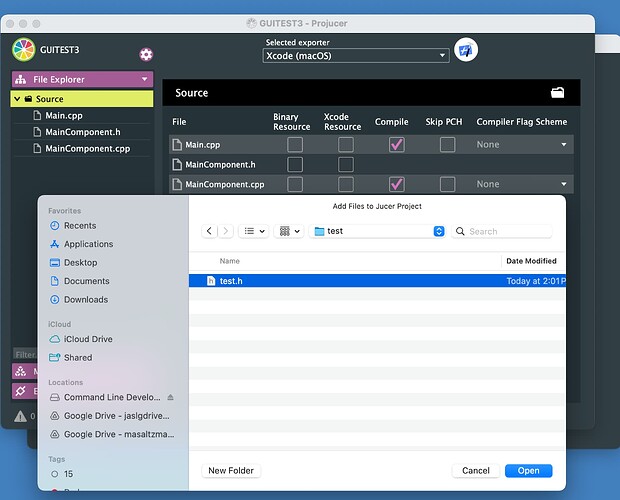Go forward in file dialog
620x500 pixels.
pos(225,231)
